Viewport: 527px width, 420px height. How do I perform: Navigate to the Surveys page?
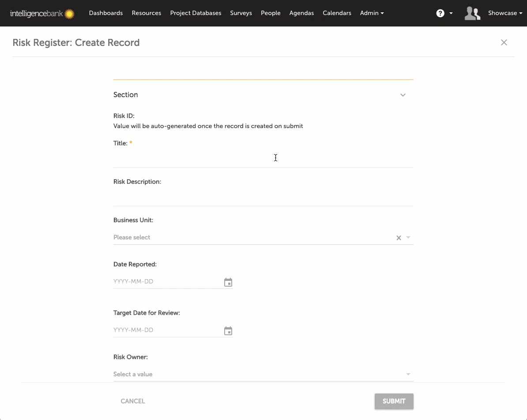coord(241,13)
